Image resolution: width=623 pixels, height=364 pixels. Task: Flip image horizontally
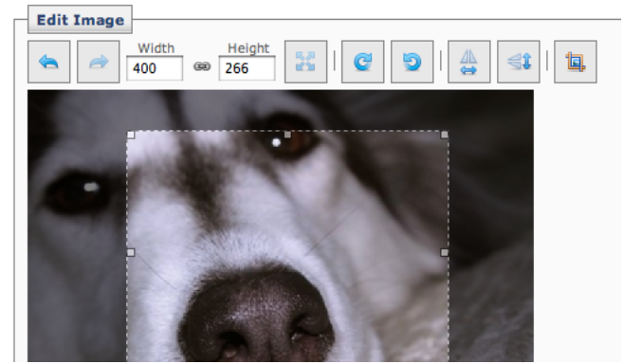pyautogui.click(x=468, y=62)
